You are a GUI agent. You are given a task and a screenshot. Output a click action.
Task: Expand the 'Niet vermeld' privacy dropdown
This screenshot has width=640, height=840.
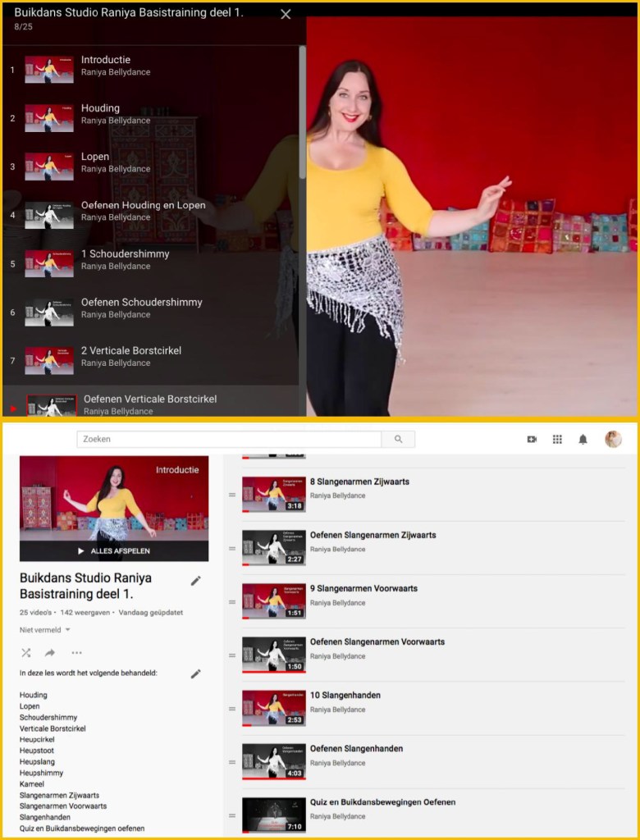tap(45, 630)
